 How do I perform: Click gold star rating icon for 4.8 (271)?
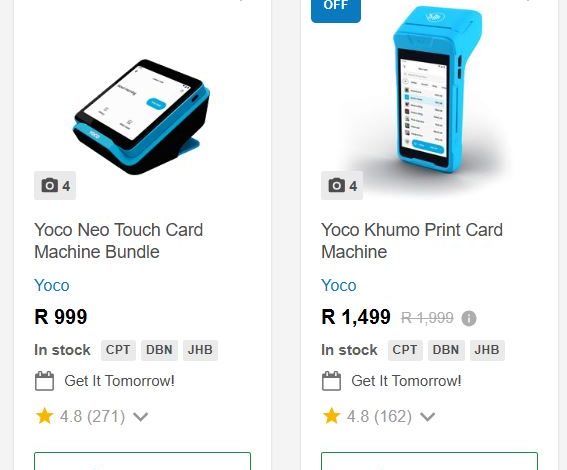pos(45,416)
